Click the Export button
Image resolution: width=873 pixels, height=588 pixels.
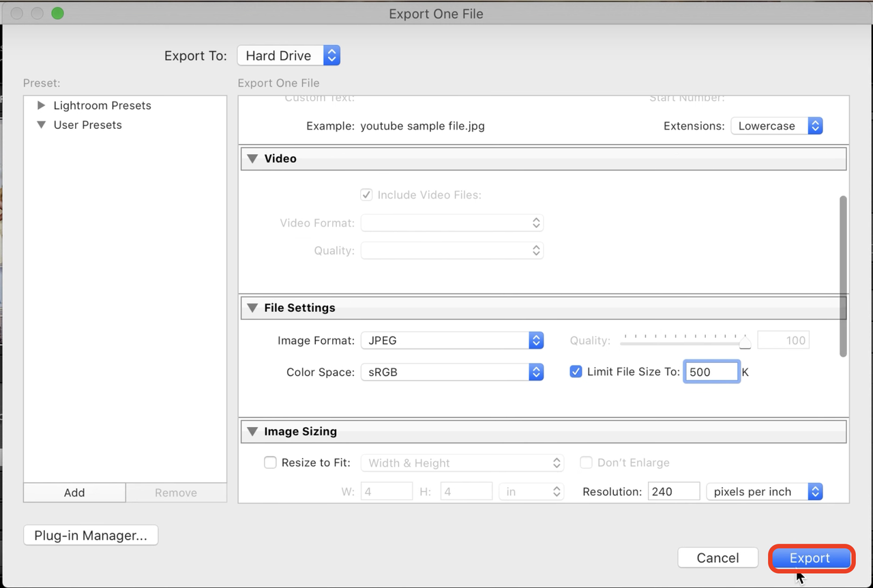click(810, 558)
